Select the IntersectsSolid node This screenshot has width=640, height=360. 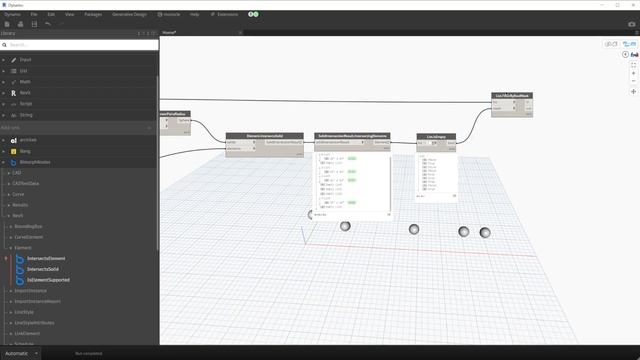(x=43, y=269)
